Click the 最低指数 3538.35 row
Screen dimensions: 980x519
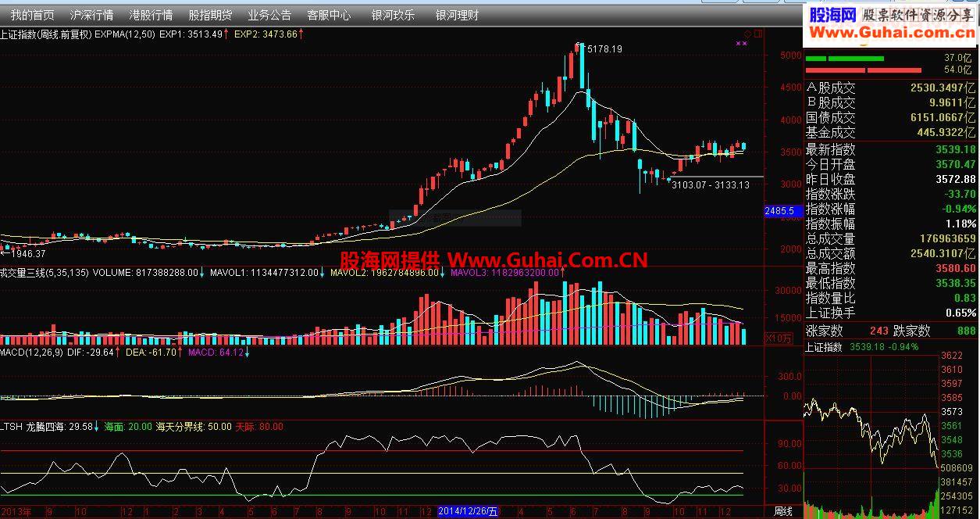pyautogui.click(x=891, y=283)
